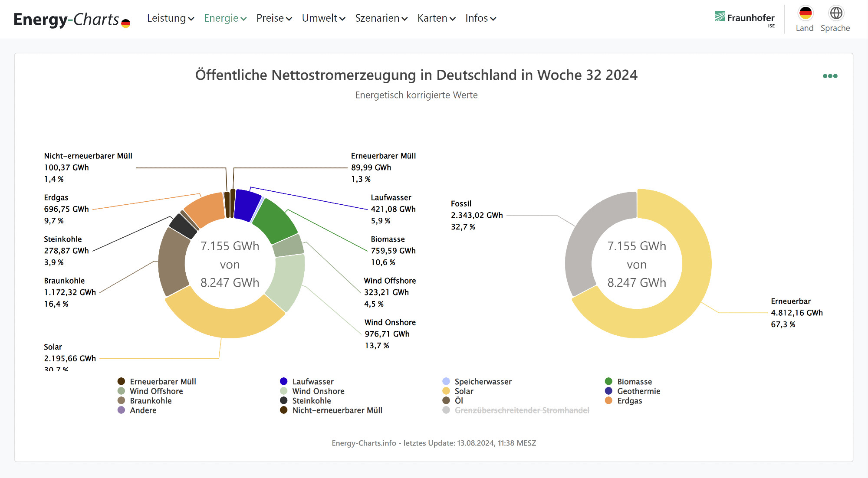Open the Sprache globe icon
Screen dimensions: 868x478
click(836, 13)
